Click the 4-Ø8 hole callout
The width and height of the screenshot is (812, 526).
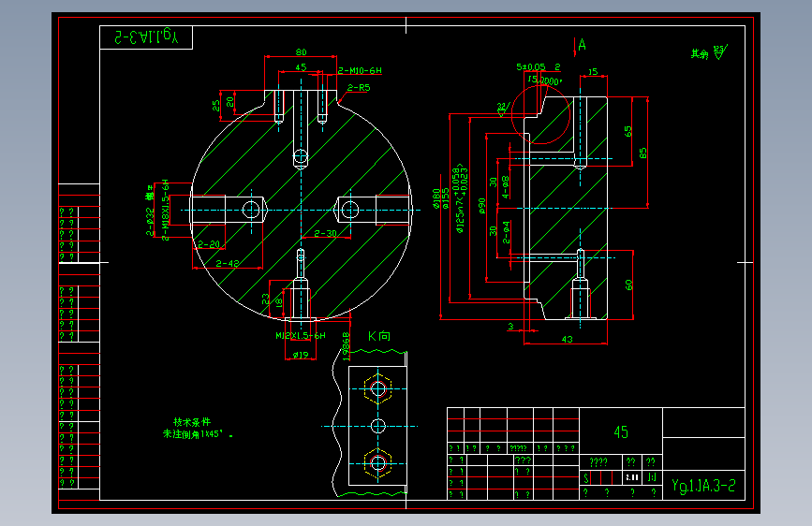[506, 187]
